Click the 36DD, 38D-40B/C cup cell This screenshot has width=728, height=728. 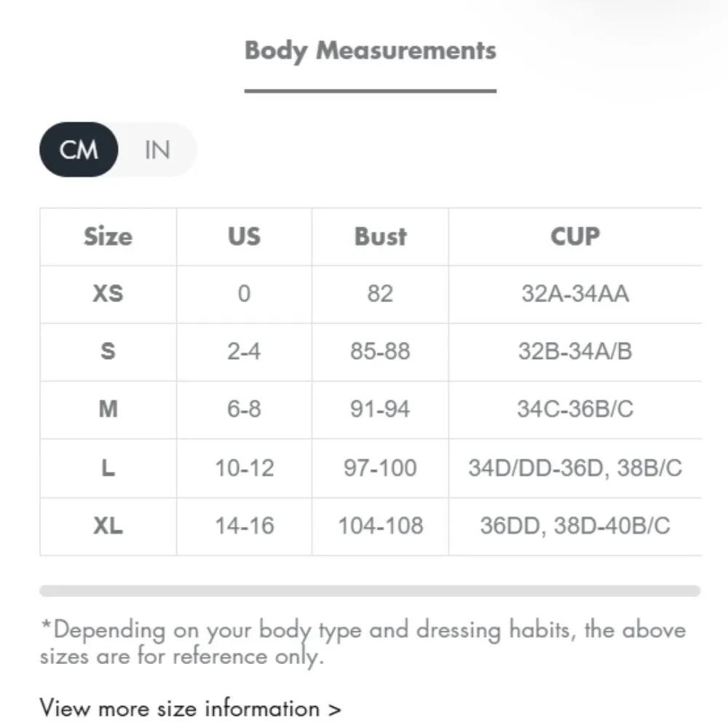[x=575, y=526]
